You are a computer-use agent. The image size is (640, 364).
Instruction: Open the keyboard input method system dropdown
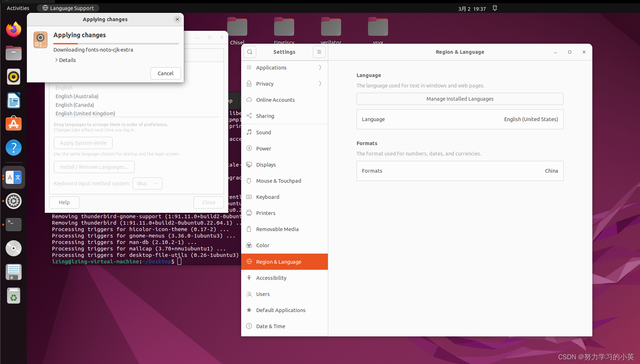[147, 183]
